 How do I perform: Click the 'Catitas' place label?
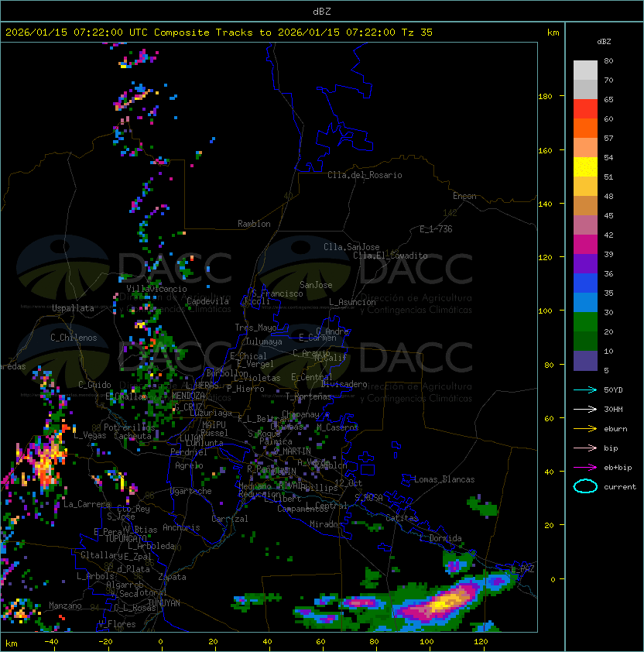click(x=402, y=518)
